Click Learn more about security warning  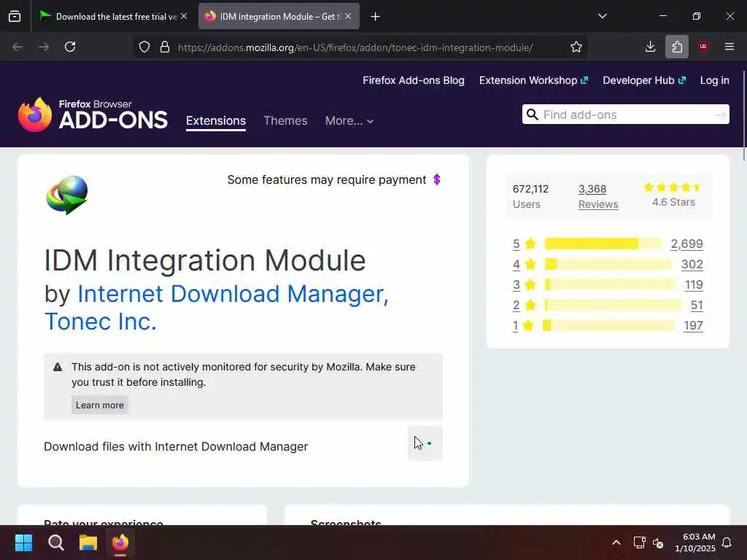pyautogui.click(x=99, y=405)
